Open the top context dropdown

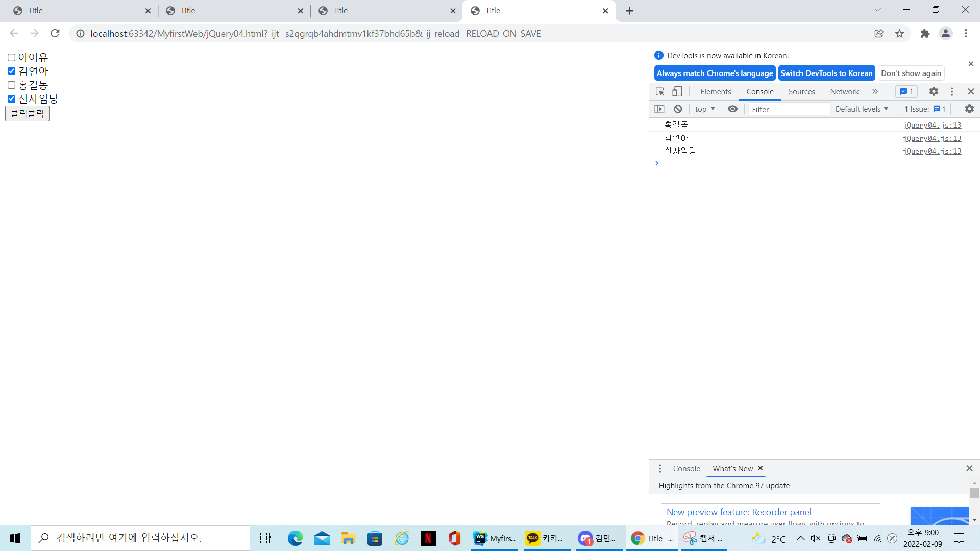coord(705,109)
